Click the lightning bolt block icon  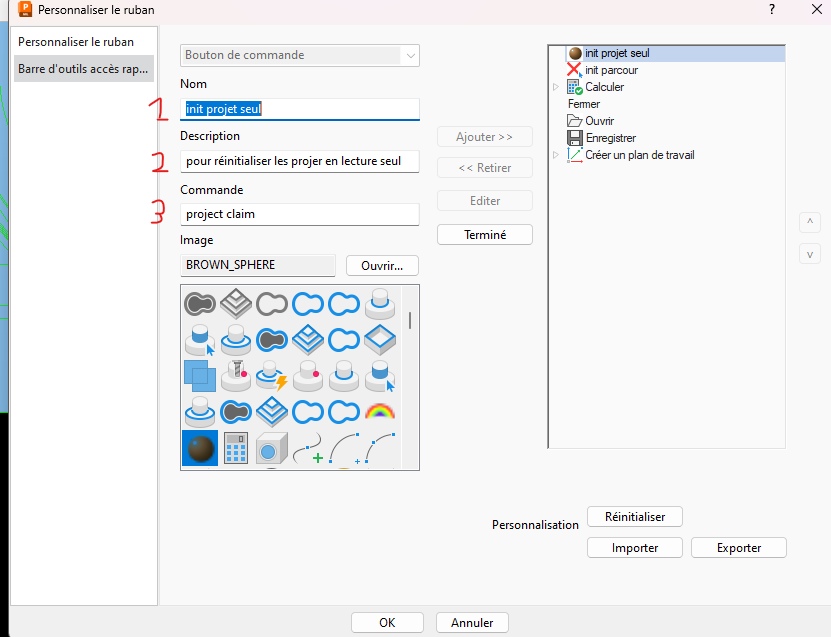point(272,375)
